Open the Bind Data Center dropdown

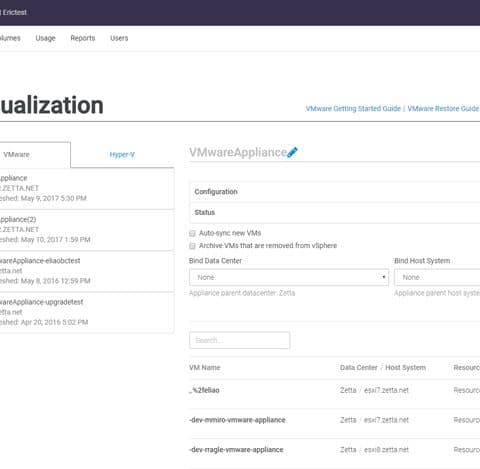point(289,277)
